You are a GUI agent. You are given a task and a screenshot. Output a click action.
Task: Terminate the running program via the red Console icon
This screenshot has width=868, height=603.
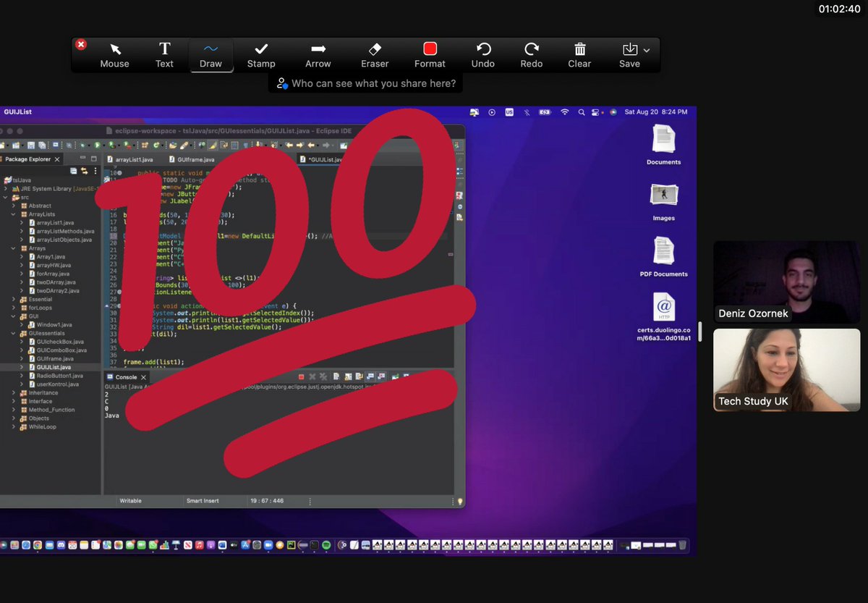[x=301, y=376]
